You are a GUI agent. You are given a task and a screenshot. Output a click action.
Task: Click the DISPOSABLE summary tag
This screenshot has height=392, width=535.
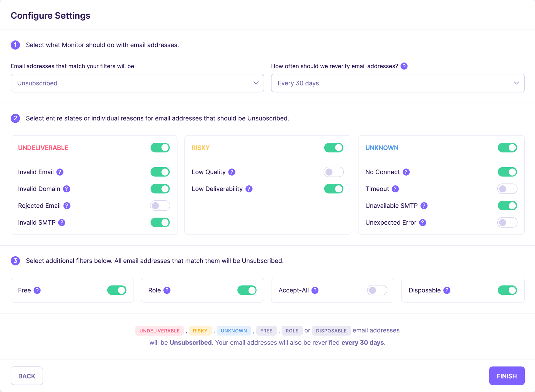[x=331, y=331]
